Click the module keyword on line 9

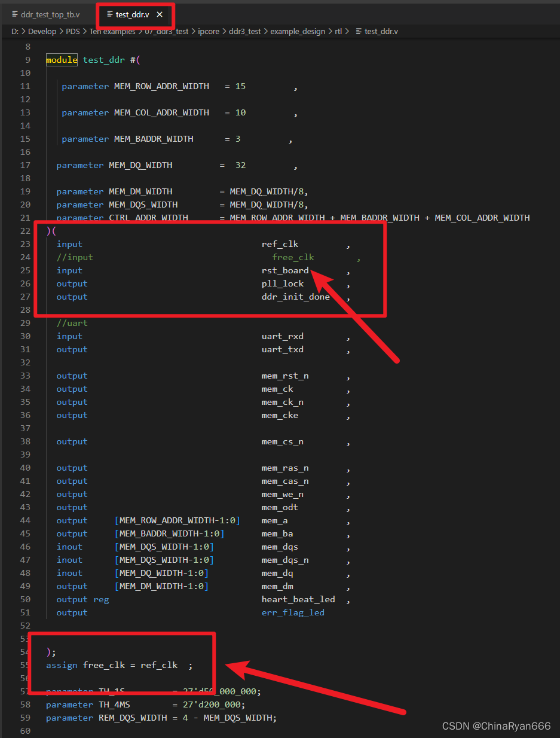(62, 60)
